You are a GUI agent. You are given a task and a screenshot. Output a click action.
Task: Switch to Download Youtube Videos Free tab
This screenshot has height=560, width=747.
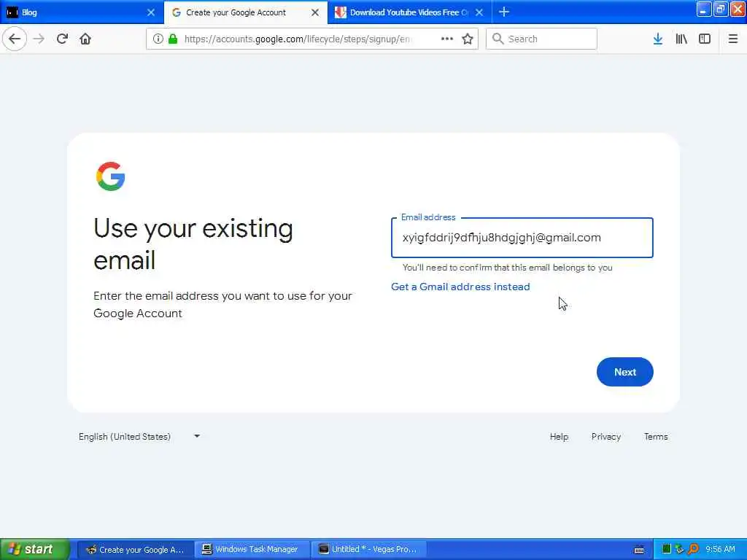click(410, 12)
